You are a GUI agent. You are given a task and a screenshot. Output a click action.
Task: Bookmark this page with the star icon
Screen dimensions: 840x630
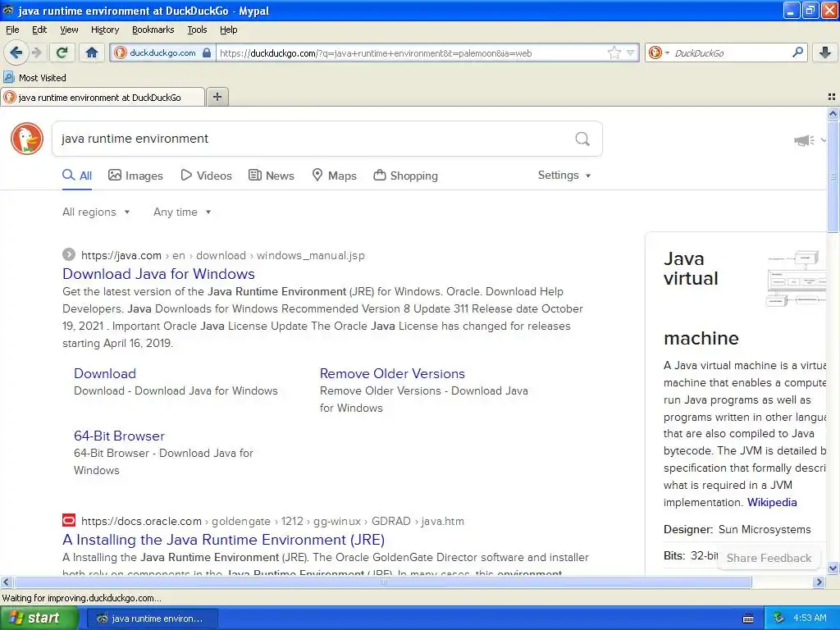(614, 52)
